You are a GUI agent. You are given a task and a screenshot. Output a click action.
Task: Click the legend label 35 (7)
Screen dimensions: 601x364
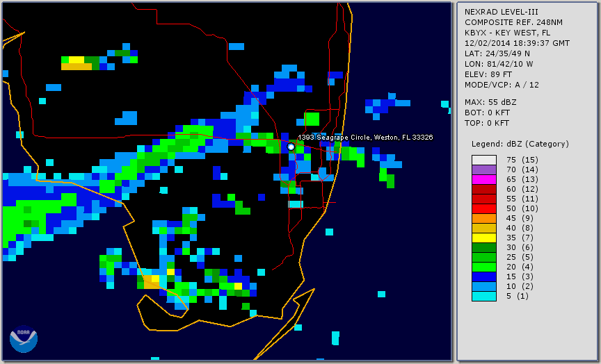pyautogui.click(x=520, y=238)
